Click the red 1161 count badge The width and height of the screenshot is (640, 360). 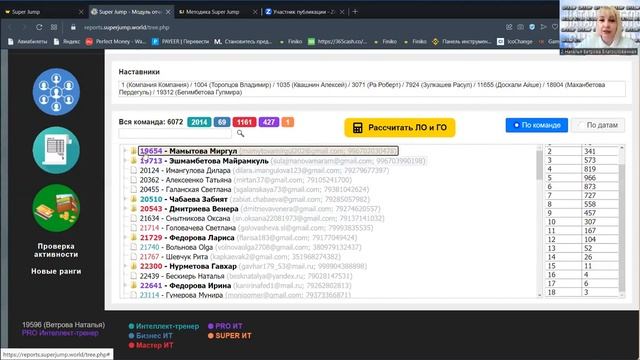pos(244,122)
